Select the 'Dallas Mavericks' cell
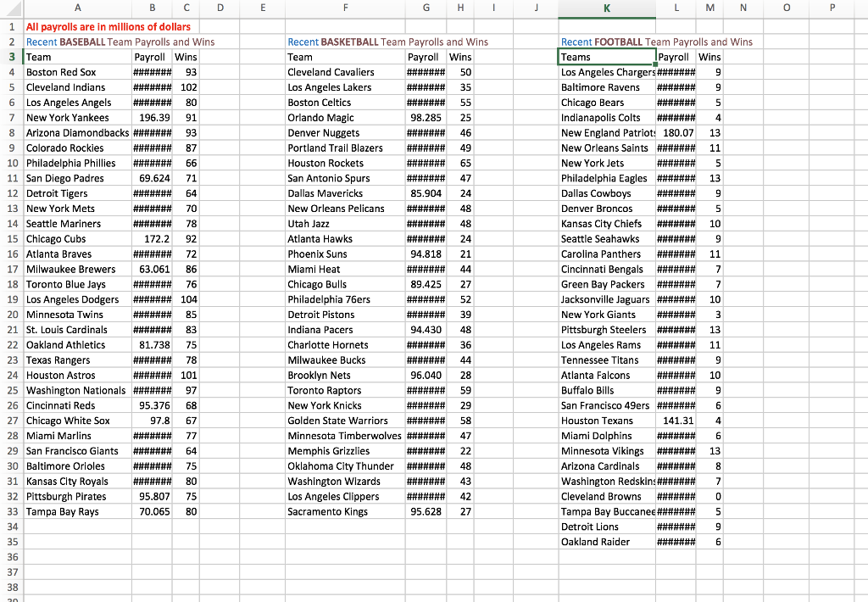 click(346, 194)
